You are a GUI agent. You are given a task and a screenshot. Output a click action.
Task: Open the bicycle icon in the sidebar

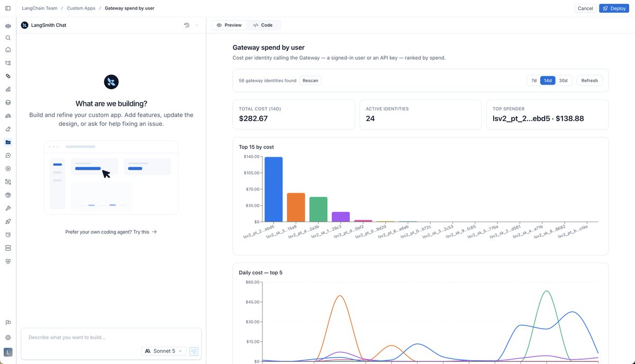tap(8, 116)
